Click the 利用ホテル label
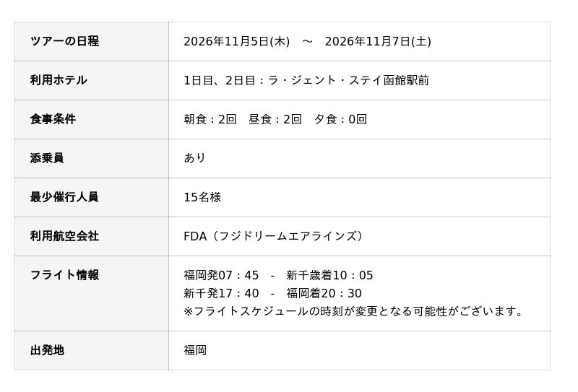 point(59,80)
